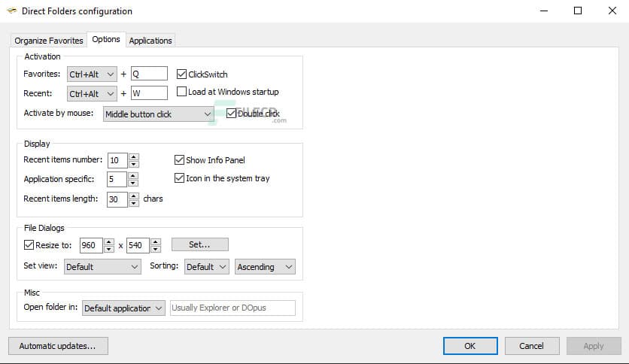
Task: Click the Set... button
Action: pos(200,244)
